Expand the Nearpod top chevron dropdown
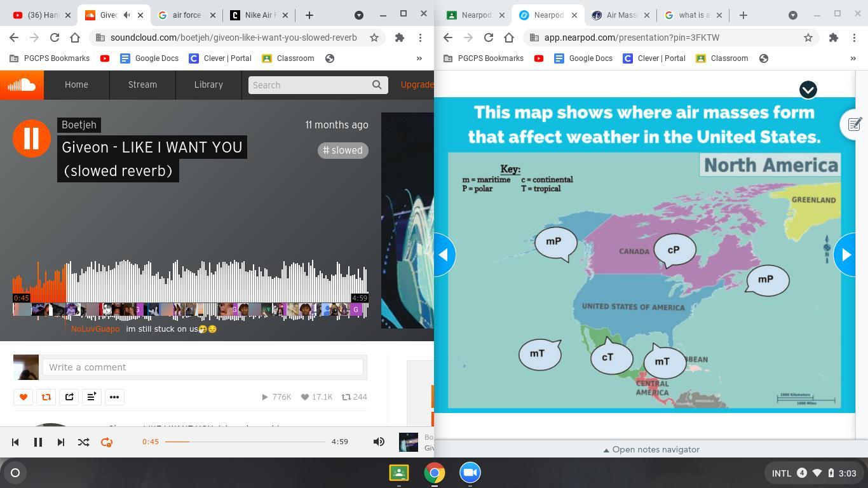This screenshot has height=488, width=868. [x=808, y=90]
